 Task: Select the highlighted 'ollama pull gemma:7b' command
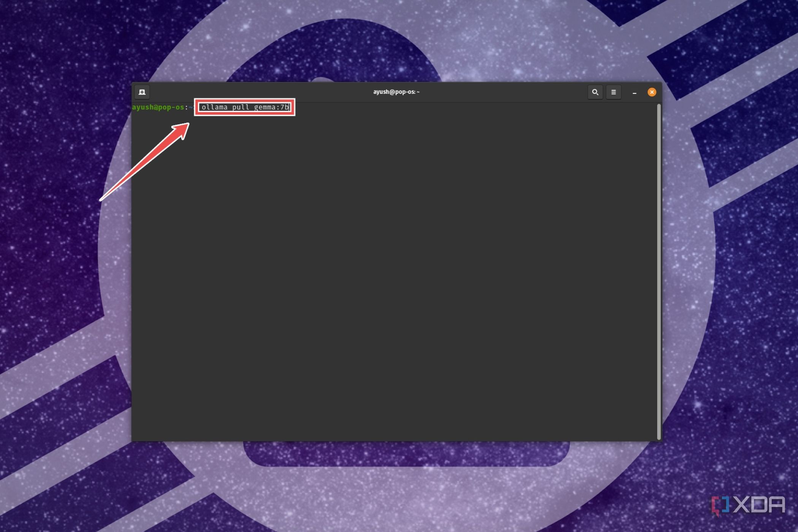point(244,107)
